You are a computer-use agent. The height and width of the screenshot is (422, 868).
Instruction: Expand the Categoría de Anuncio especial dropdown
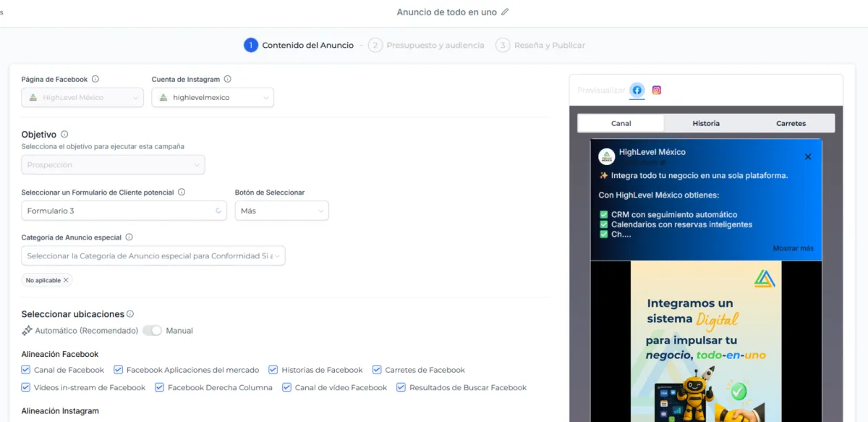153,256
